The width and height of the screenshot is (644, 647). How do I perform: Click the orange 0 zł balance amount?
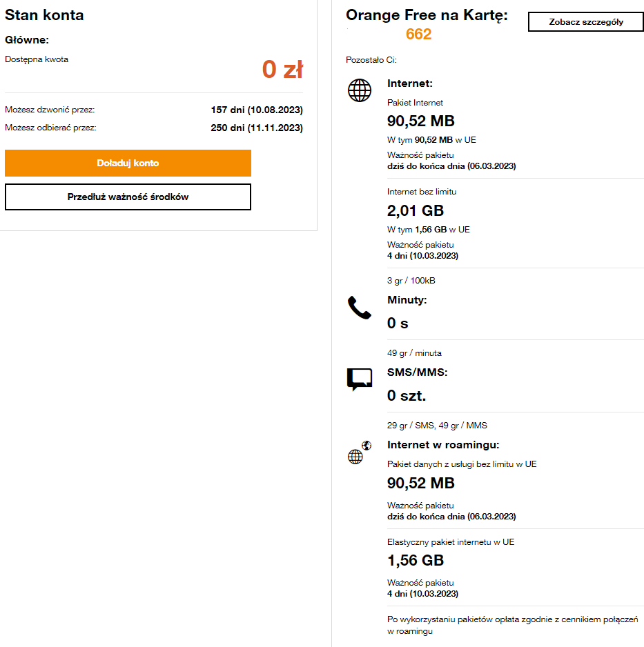[282, 69]
